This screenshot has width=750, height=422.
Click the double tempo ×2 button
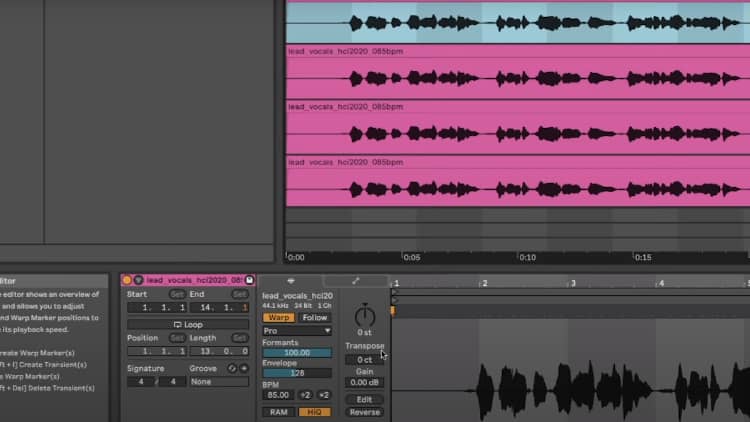point(324,395)
